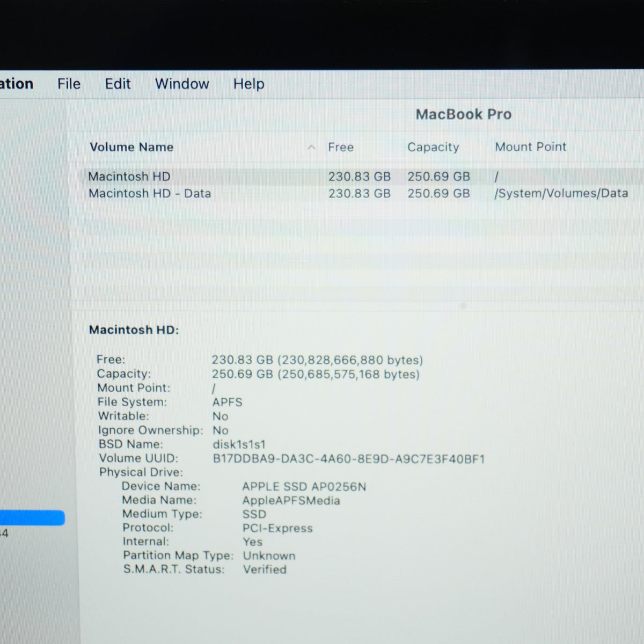
Task: Click the Macintosh HD: details heading
Action: [x=134, y=330]
